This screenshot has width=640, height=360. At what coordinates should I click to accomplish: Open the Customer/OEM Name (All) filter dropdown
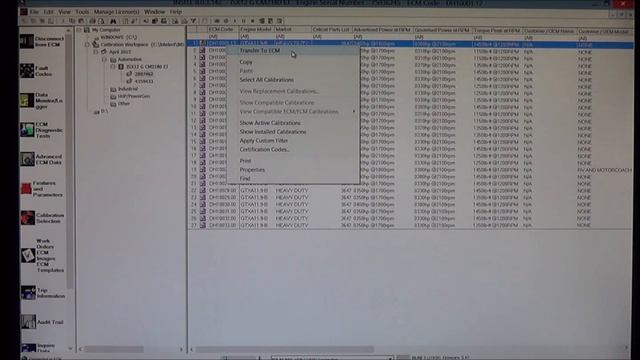549,37
